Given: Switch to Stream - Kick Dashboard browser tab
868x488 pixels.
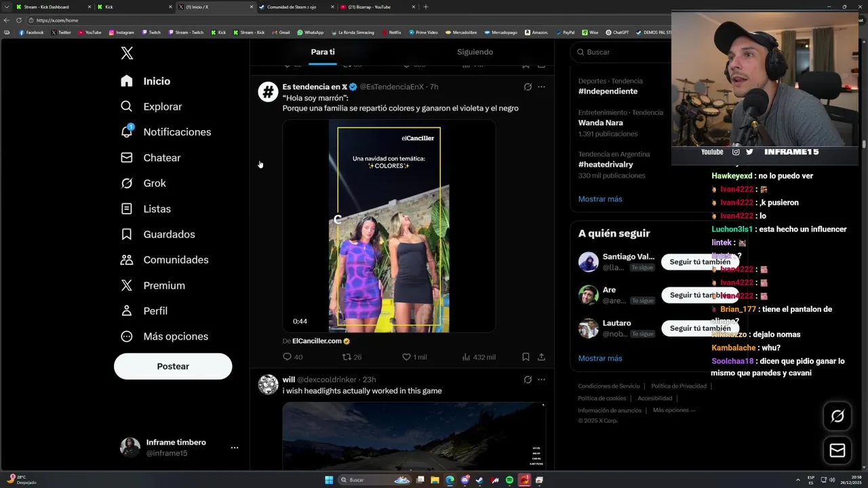Looking at the screenshot, I should [x=53, y=7].
